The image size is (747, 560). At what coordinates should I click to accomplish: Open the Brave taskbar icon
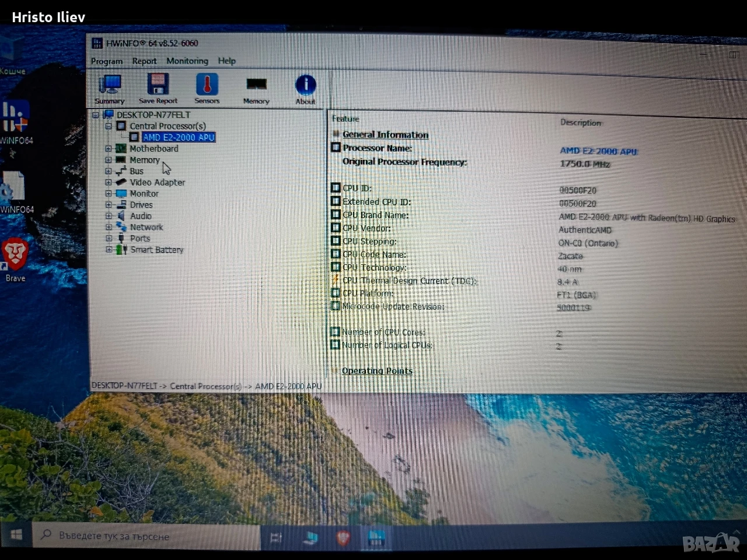pos(343,537)
